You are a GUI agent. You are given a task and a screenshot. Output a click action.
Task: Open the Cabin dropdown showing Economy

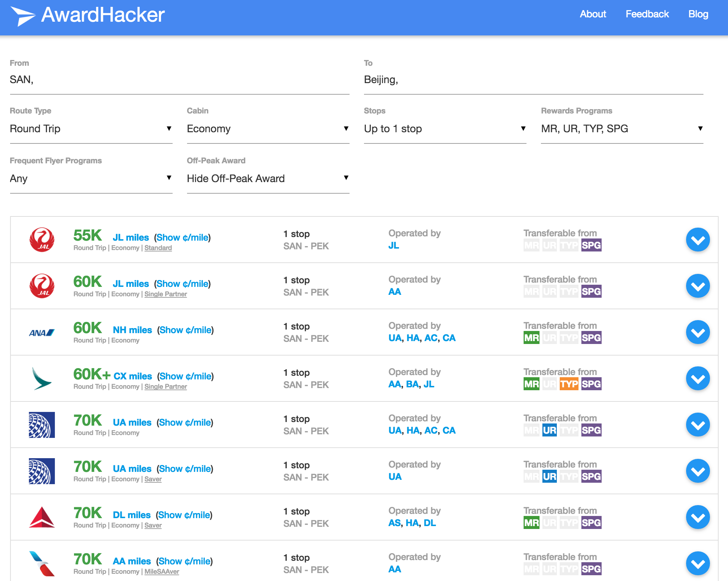tap(268, 129)
